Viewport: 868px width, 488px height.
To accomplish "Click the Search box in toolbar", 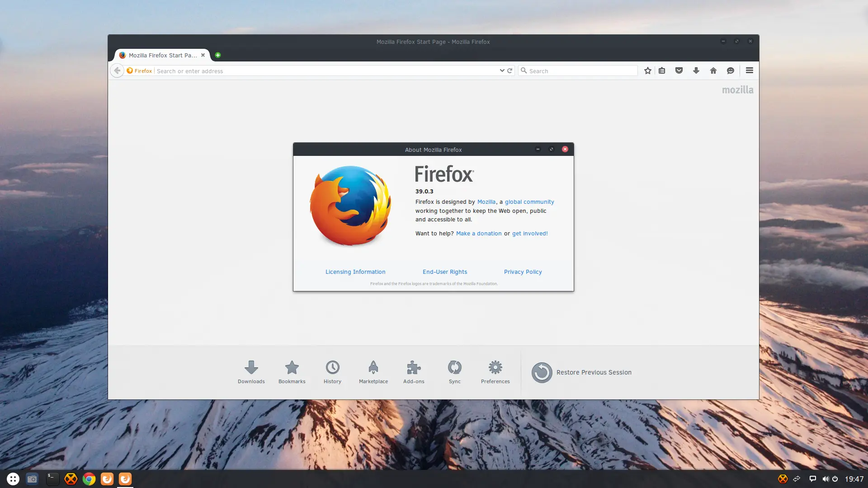I will point(578,71).
